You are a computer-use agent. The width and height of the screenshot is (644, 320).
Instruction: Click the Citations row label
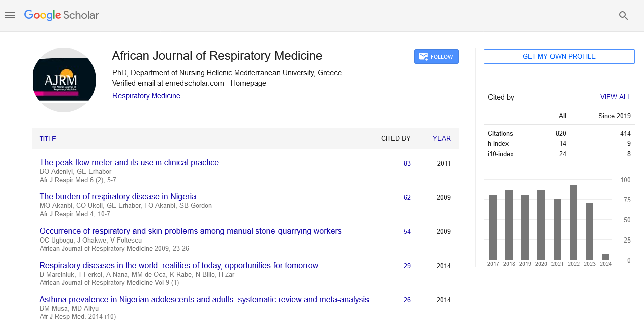pyautogui.click(x=500, y=133)
